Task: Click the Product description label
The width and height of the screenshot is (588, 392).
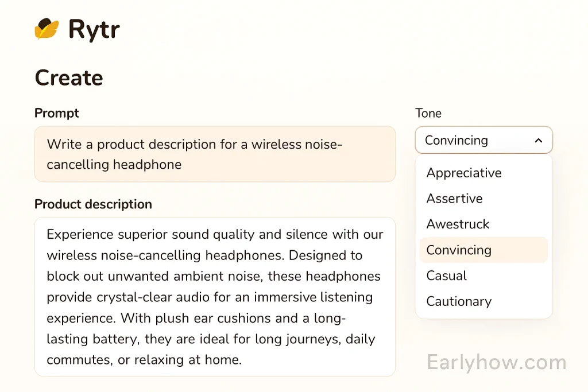Action: tap(93, 204)
